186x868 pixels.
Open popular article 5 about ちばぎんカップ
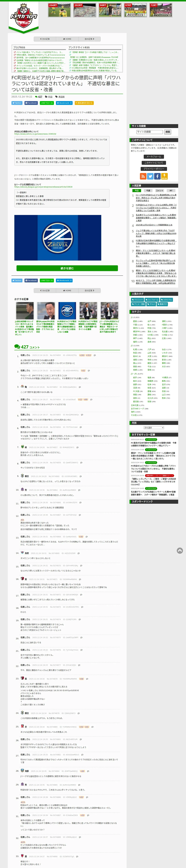pyautogui.click(x=156, y=233)
